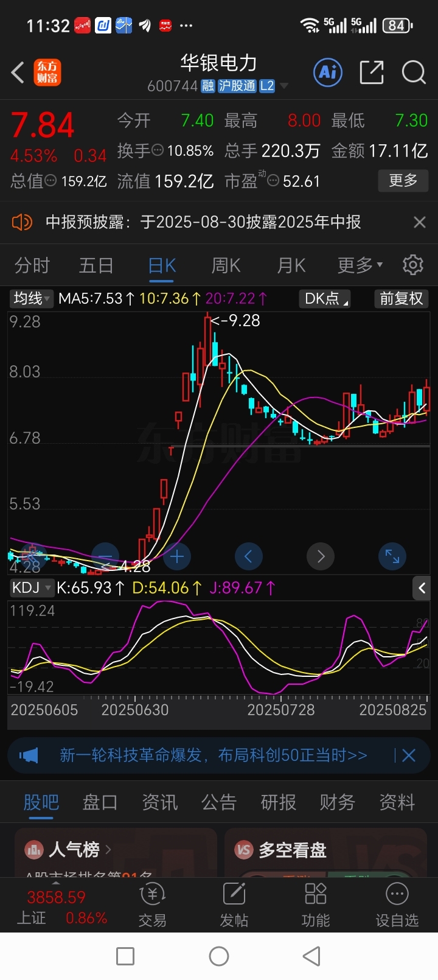Tap 融 margin trading tag
This screenshot has width=438, height=980.
click(x=208, y=86)
